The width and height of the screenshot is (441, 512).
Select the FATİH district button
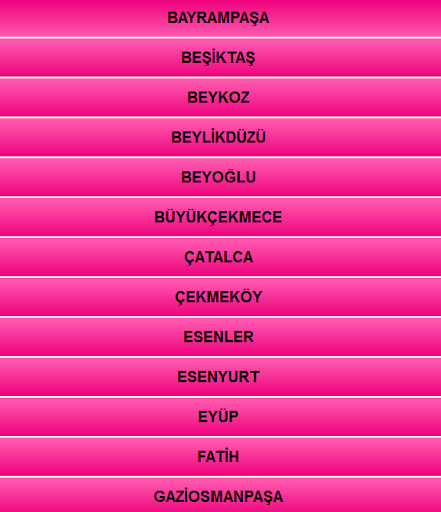pyautogui.click(x=220, y=457)
